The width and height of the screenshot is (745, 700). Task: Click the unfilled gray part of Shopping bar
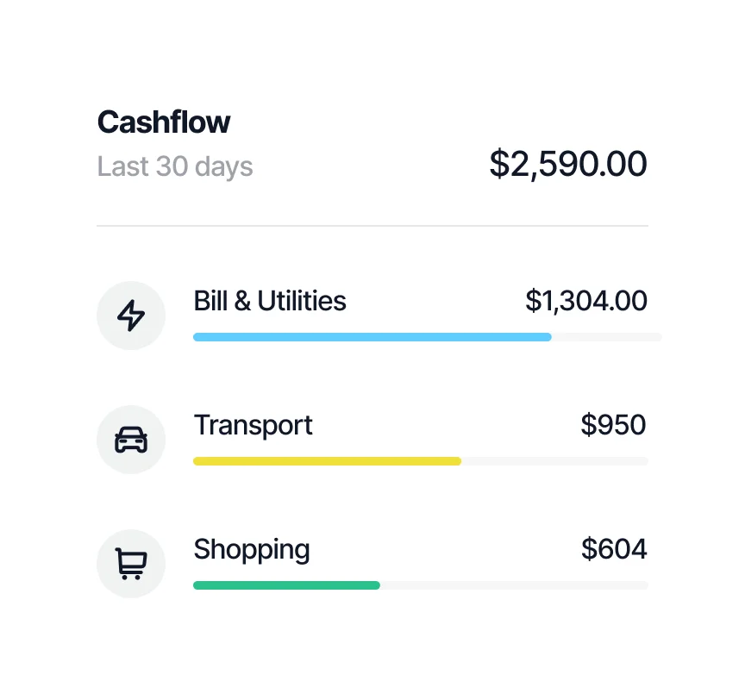[x=514, y=585]
